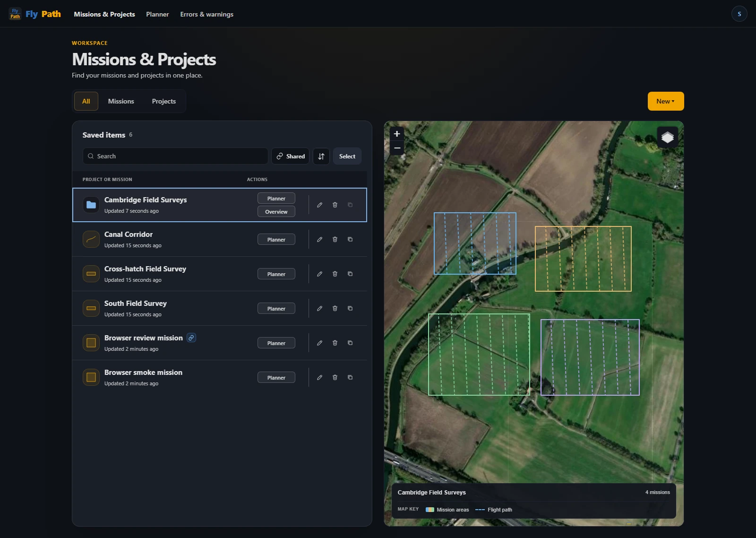
Task: Click the purple mission area on map
Action: click(x=590, y=357)
